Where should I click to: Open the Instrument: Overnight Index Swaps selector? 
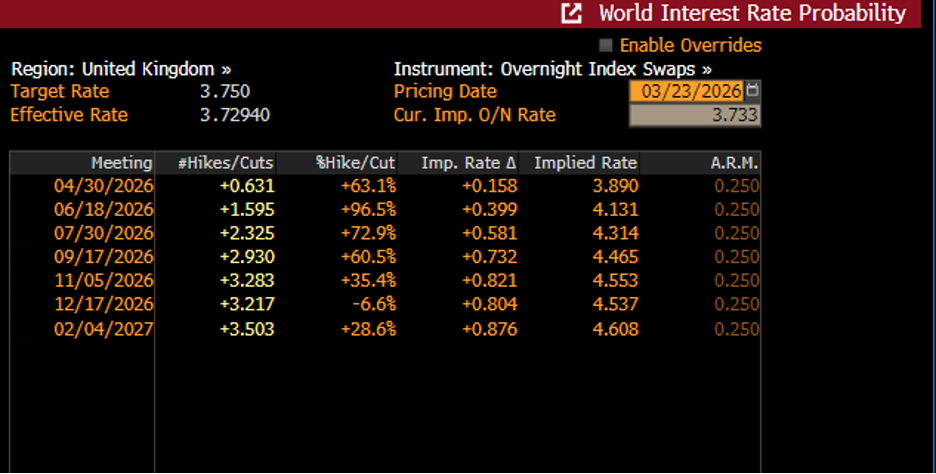coord(552,69)
